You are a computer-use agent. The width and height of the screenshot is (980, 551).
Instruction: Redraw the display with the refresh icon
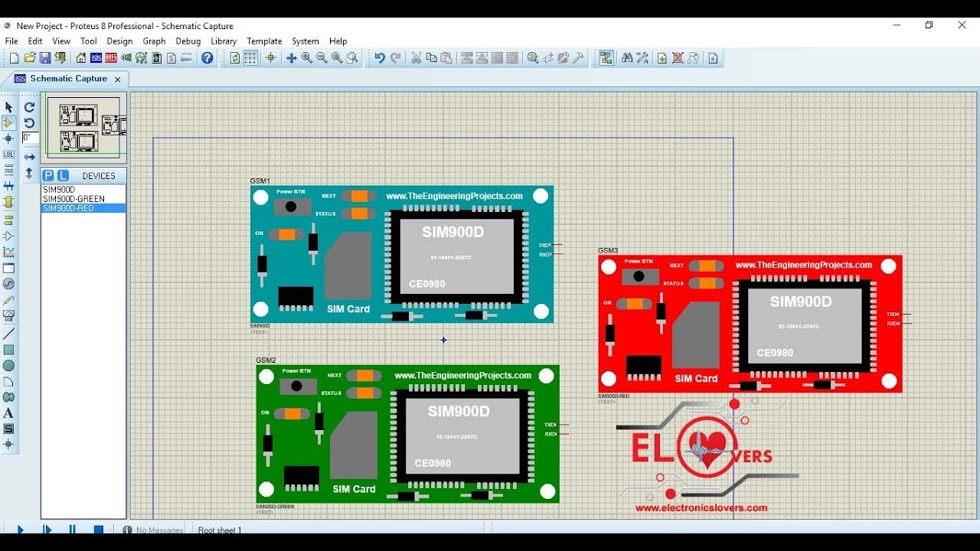tap(235, 58)
